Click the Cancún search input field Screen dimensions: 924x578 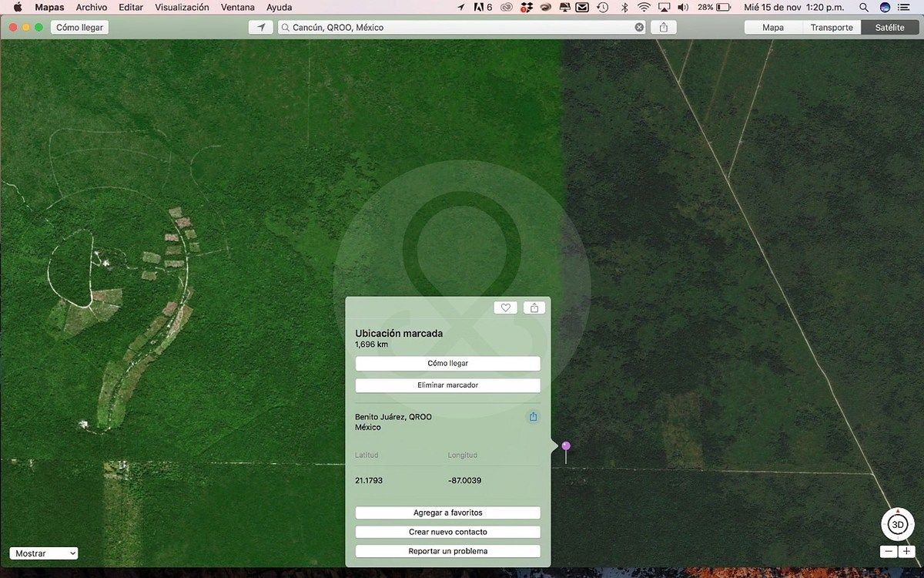coord(458,27)
